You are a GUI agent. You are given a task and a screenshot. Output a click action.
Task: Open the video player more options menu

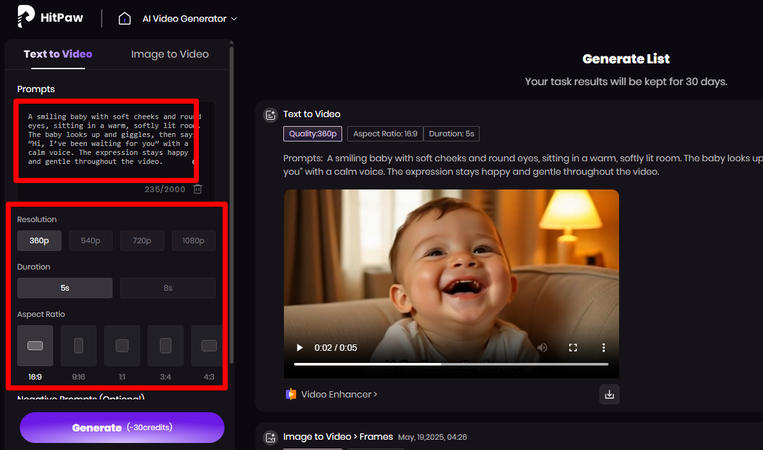pos(603,347)
